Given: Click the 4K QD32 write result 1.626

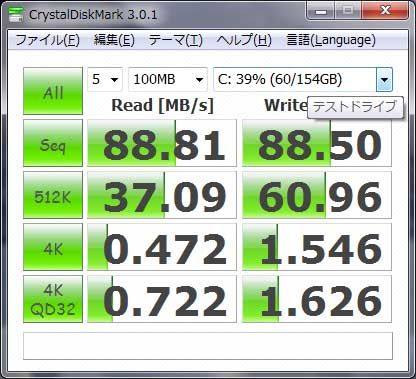Looking at the screenshot, I should 317,299.
